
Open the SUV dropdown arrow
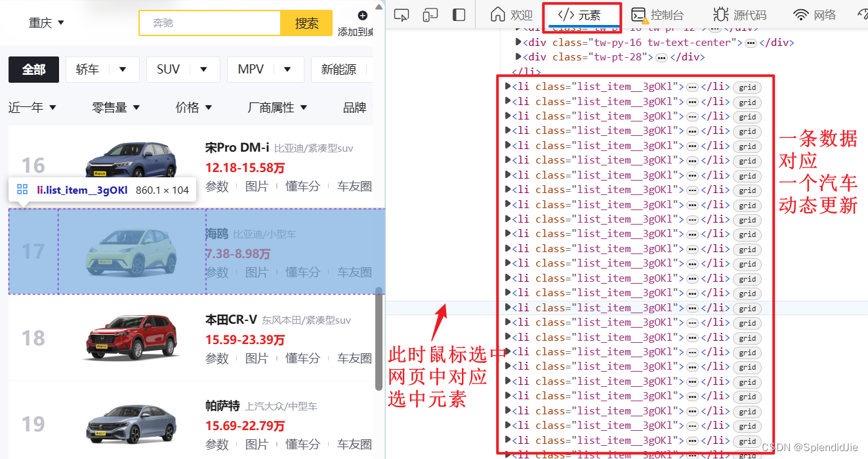[x=203, y=69]
